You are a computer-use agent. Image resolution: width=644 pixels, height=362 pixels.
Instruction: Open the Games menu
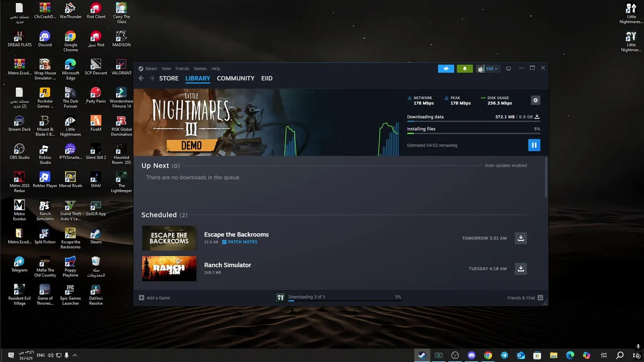pyautogui.click(x=200, y=68)
